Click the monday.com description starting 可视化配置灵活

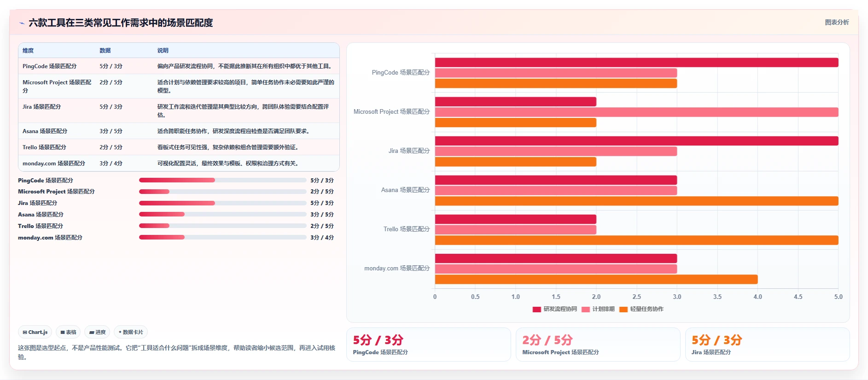point(229,164)
